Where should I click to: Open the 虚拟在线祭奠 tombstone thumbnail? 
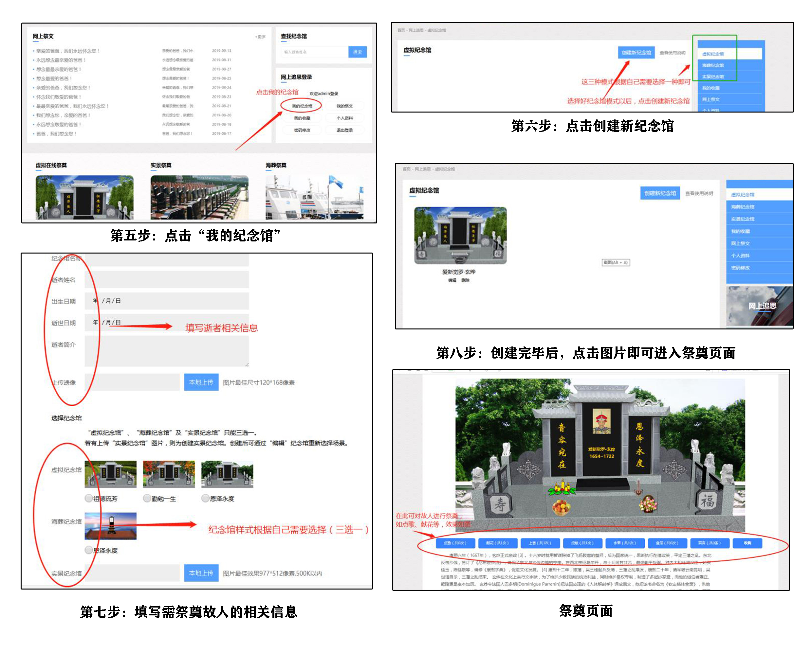(x=84, y=197)
